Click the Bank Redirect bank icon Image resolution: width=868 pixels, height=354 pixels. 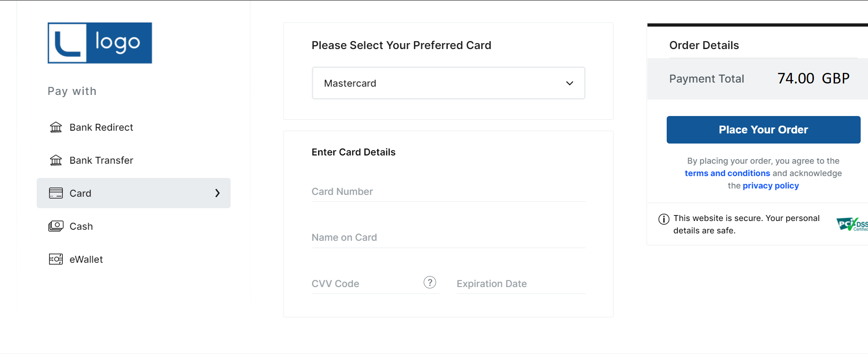(x=56, y=127)
